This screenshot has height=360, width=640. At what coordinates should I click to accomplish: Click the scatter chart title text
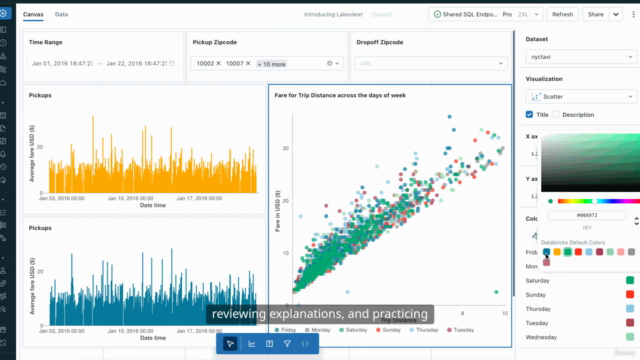(x=340, y=95)
